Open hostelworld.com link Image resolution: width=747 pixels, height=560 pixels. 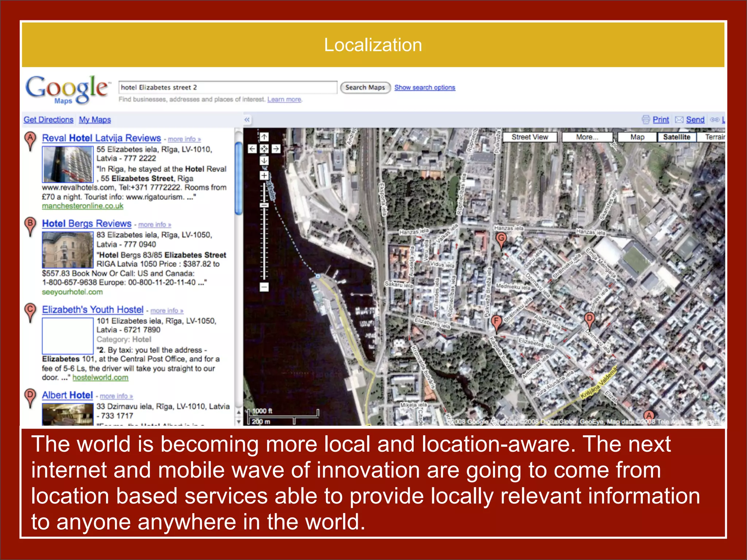coord(100,378)
